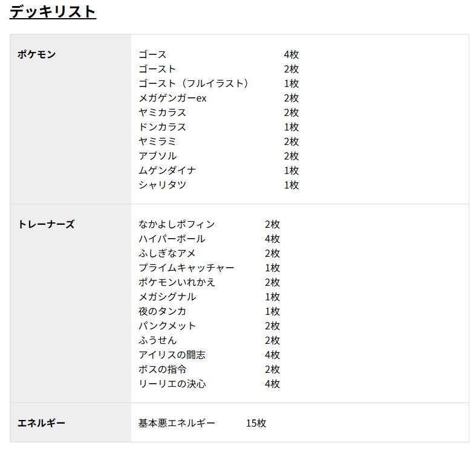Select the エネルギー category label
Screen dimensions: 476x449
click(41, 423)
